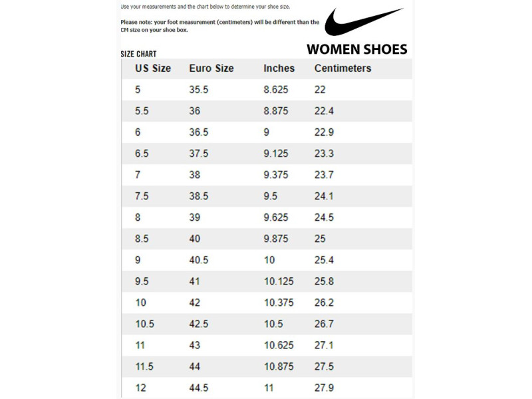
Task: Select the Euro Size column header
Action: [x=211, y=68]
